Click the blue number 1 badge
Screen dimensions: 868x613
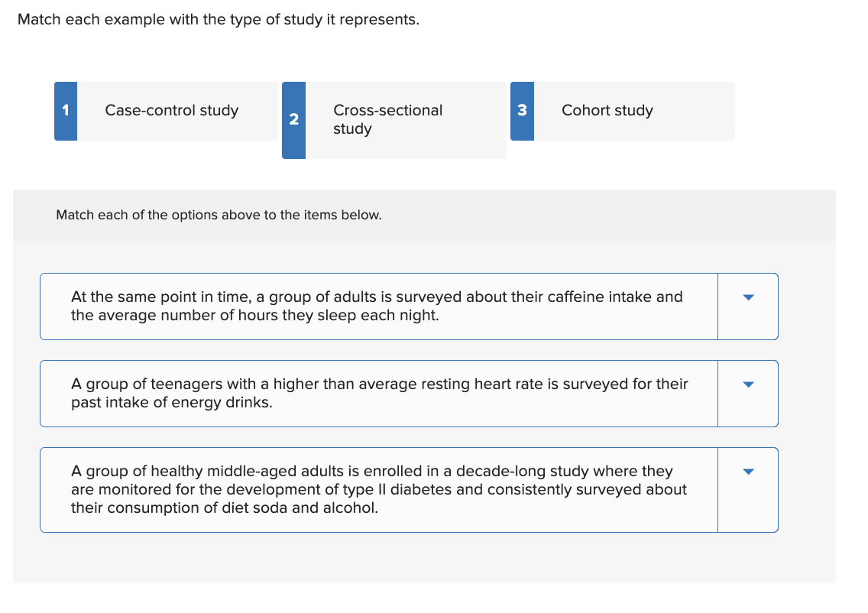point(65,111)
